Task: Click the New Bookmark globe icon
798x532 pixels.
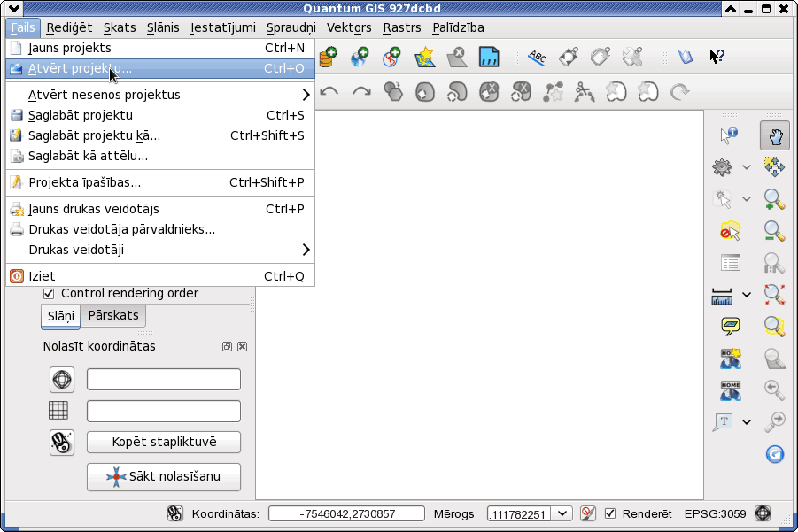Action: click(731, 359)
